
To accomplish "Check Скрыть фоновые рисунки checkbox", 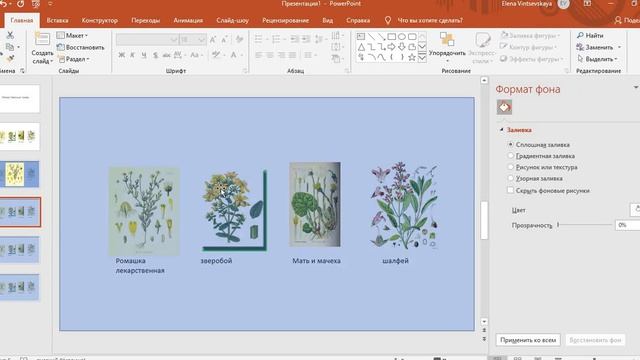I will (510, 190).
